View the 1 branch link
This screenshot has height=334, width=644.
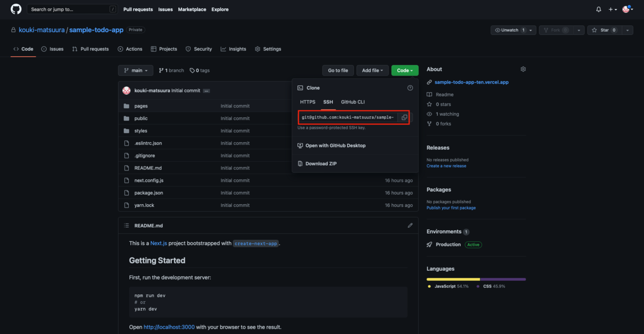tap(171, 70)
